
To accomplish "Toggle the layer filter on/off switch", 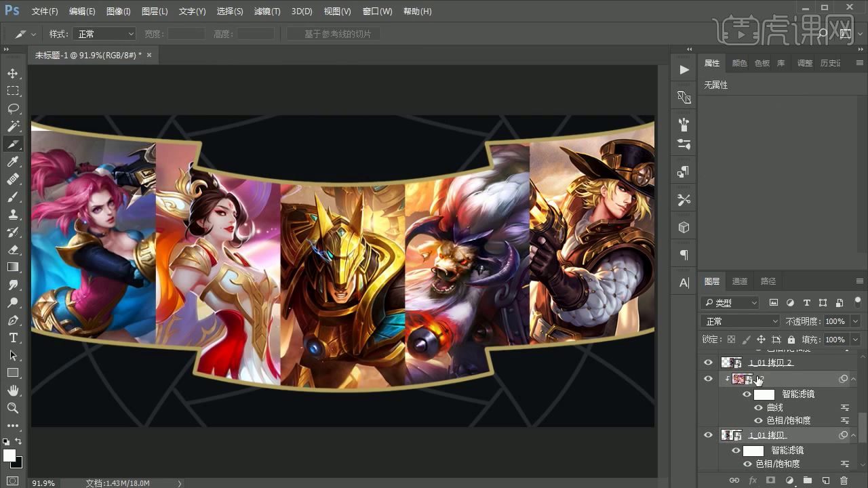I will point(858,302).
